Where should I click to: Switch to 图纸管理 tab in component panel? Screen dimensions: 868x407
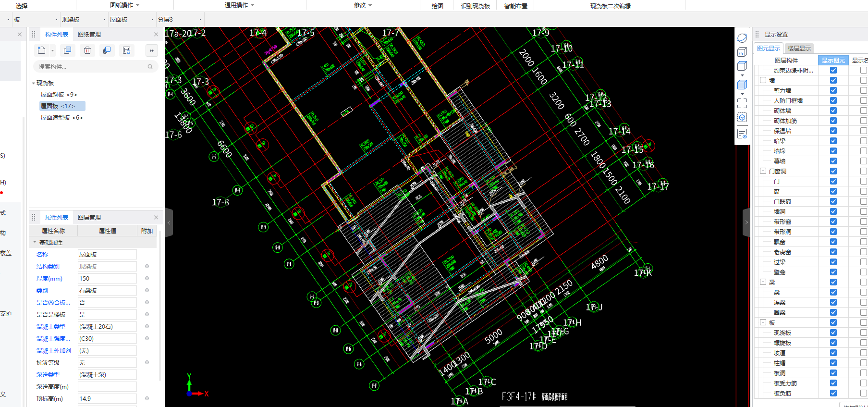[89, 34]
